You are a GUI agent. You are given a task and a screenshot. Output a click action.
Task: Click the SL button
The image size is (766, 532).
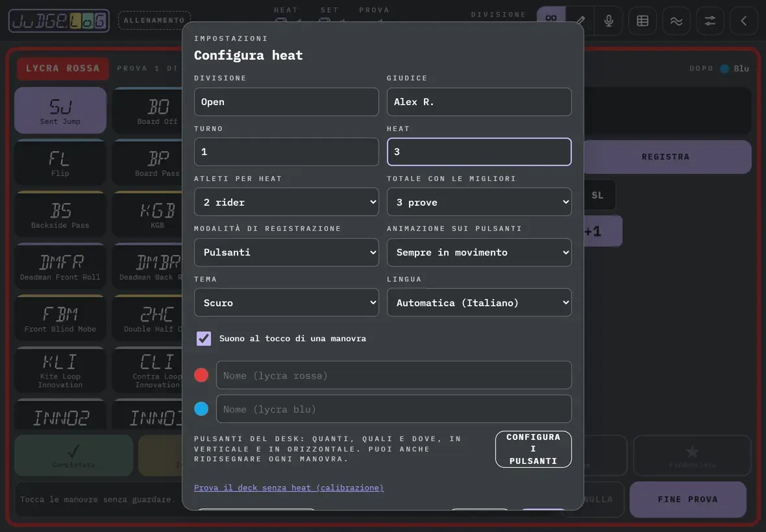(x=599, y=195)
